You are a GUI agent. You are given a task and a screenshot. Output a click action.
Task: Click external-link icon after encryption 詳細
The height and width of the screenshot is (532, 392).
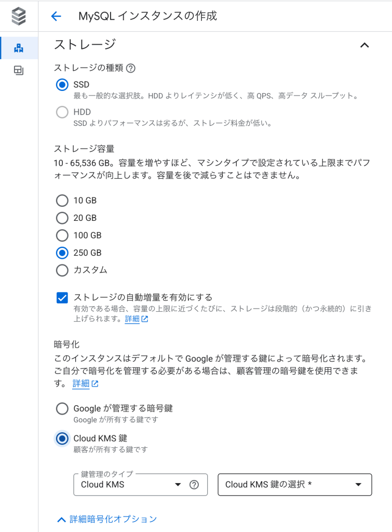(95, 384)
